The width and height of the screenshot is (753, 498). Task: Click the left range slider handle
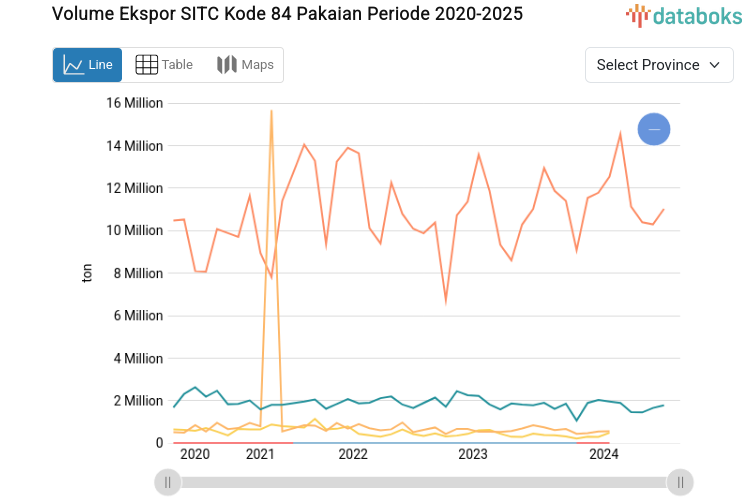coord(167,482)
